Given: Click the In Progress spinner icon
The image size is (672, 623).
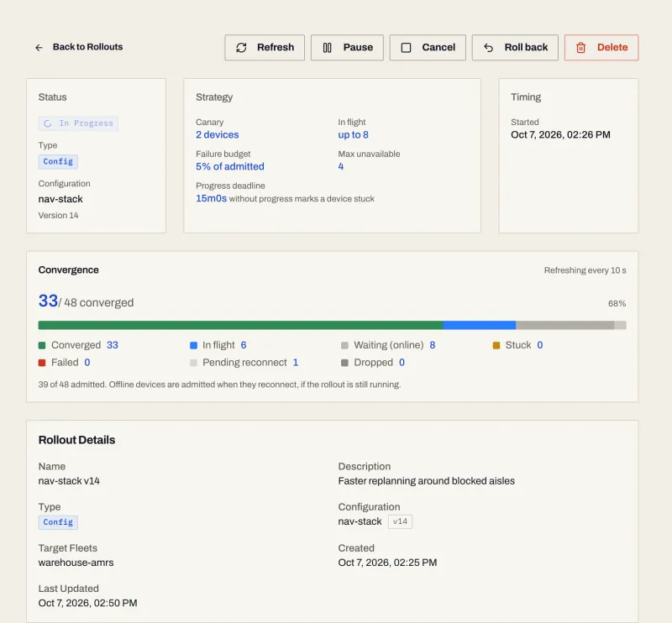Looking at the screenshot, I should click(x=48, y=123).
